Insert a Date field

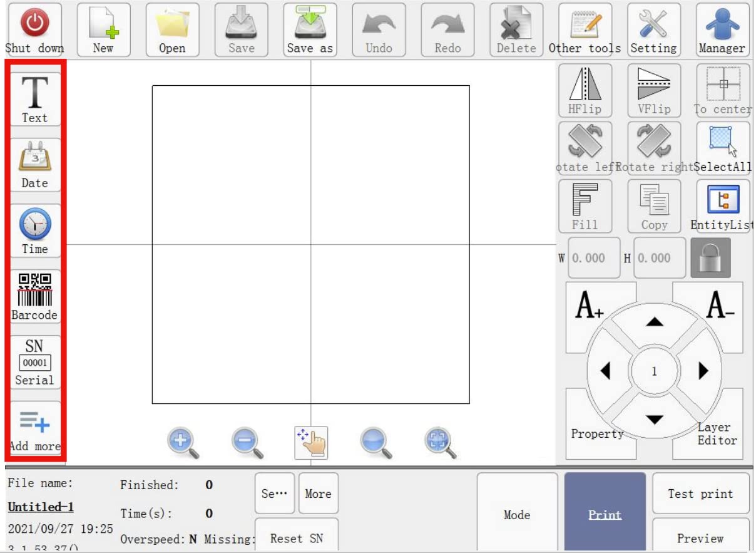(x=35, y=165)
